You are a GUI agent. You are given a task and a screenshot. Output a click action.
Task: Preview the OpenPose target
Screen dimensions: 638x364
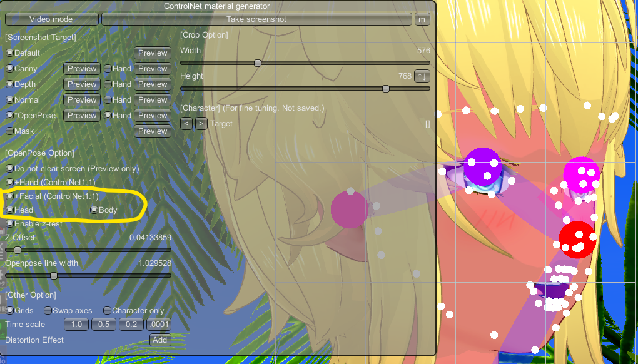pos(82,116)
